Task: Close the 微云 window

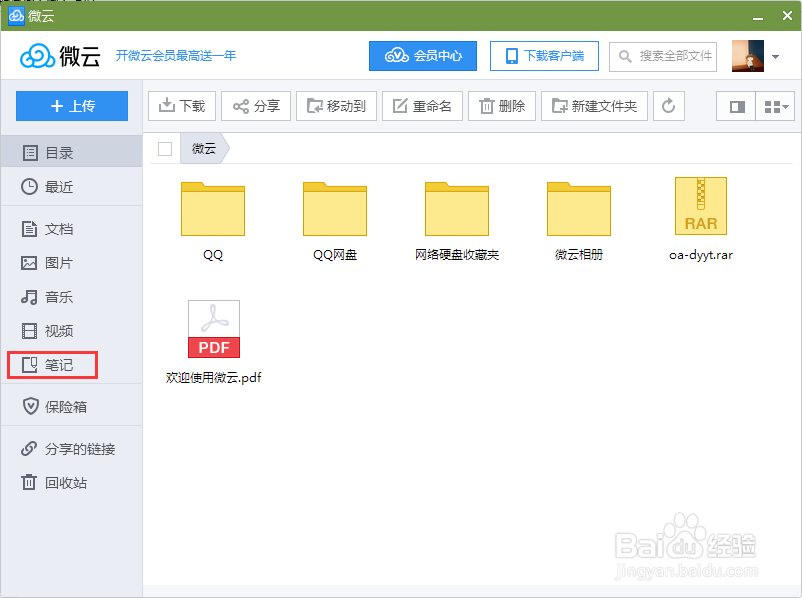Action: (787, 16)
